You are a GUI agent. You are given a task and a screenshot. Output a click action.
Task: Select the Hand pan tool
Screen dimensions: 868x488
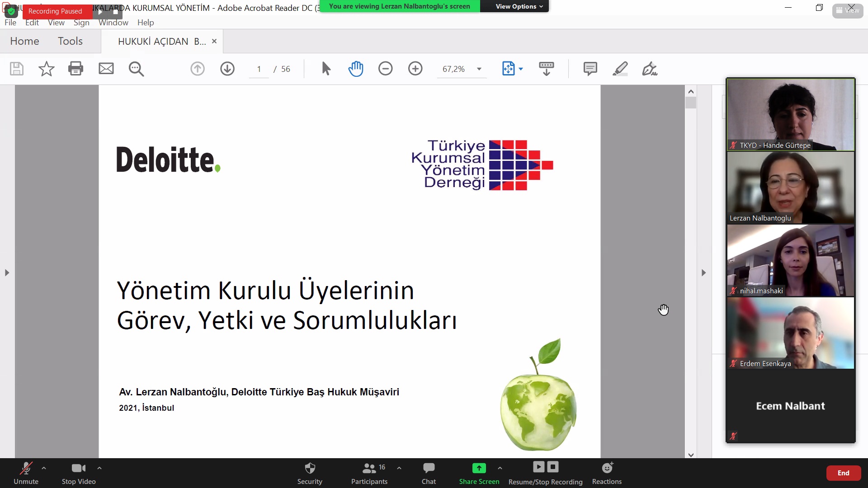tap(356, 69)
